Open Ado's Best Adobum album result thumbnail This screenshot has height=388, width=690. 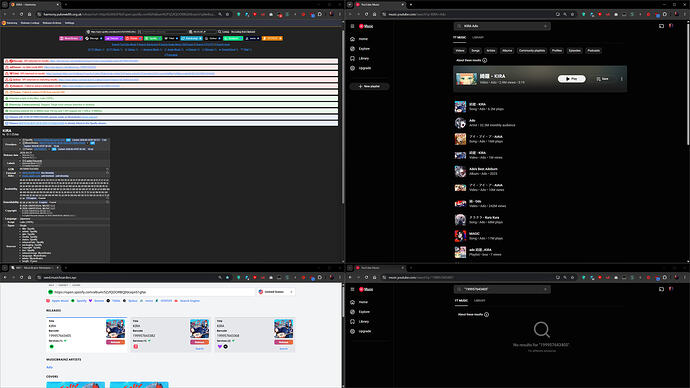click(x=460, y=171)
